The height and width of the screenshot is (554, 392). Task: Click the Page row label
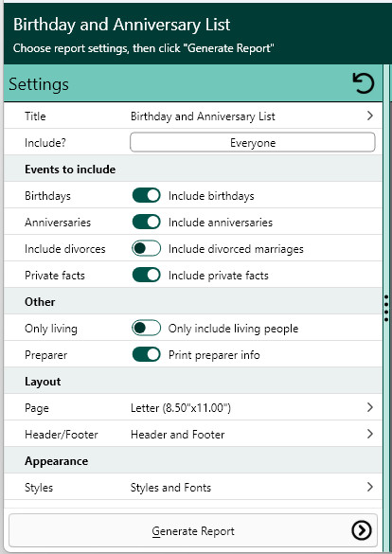(x=37, y=408)
